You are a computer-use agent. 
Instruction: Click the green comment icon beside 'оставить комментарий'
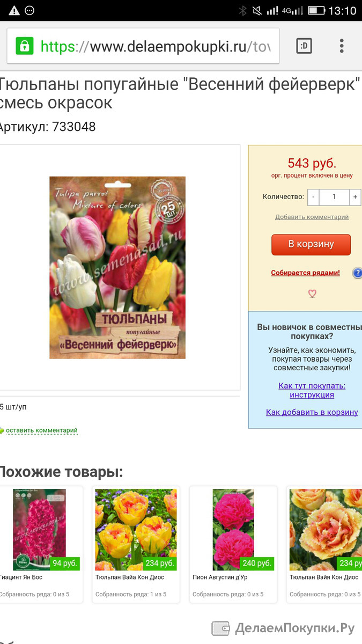[2, 430]
